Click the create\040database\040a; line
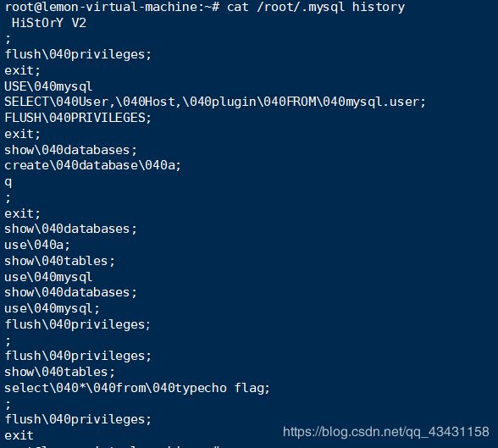This screenshot has height=448, width=498. (93, 165)
